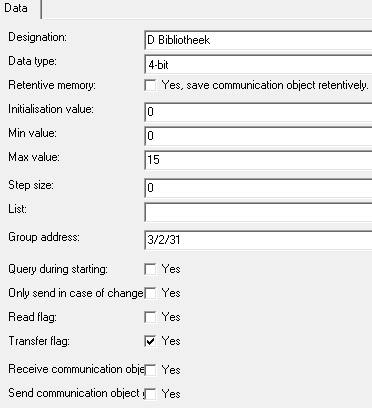
Task: Select the Min value input box
Action: point(258,136)
